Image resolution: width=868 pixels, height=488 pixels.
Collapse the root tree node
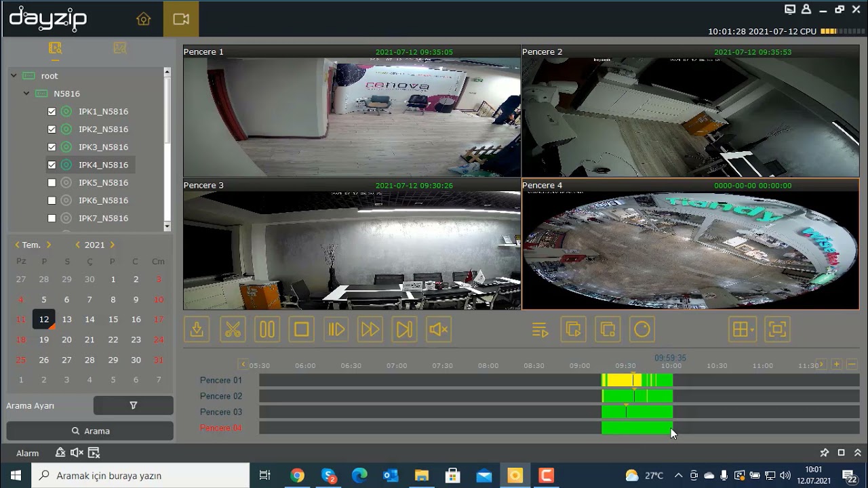click(14, 76)
